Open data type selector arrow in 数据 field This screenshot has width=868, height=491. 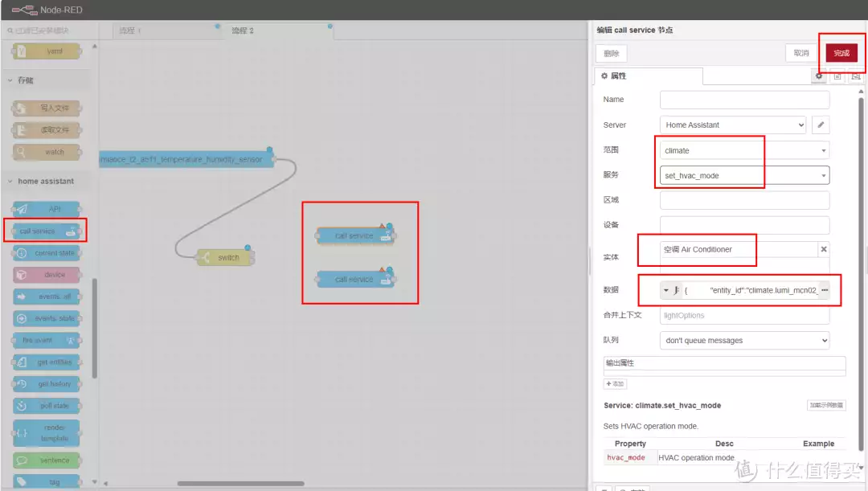(x=666, y=290)
